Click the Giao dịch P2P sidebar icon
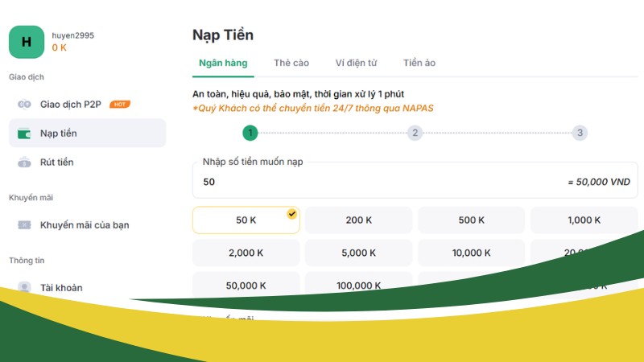 24,104
